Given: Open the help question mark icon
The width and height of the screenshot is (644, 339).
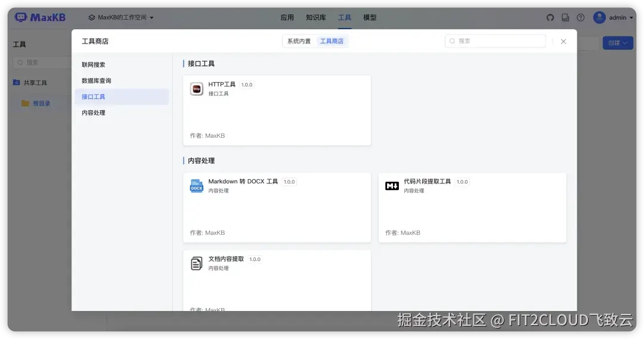Looking at the screenshot, I should (580, 18).
